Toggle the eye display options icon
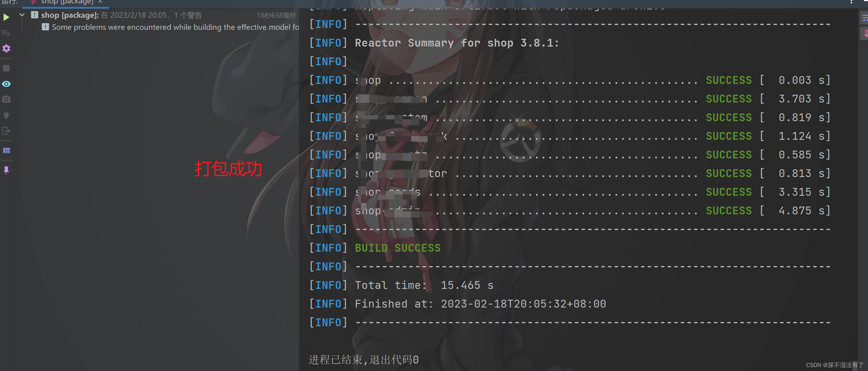 click(6, 84)
